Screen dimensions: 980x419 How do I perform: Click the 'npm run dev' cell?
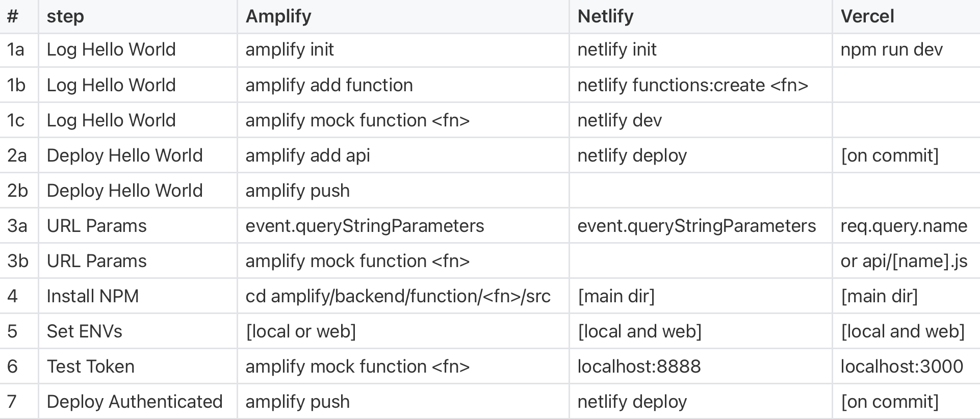point(891,49)
